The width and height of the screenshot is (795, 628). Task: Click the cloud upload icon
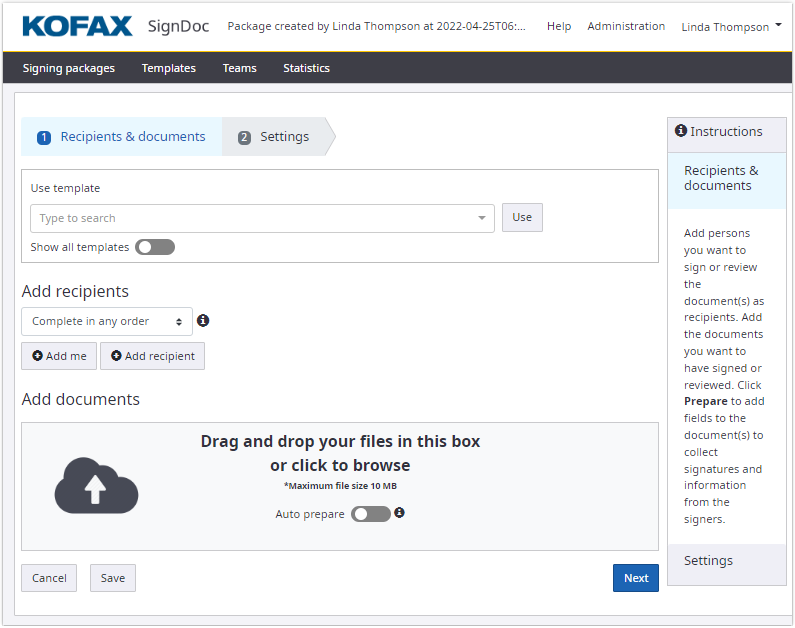point(96,486)
